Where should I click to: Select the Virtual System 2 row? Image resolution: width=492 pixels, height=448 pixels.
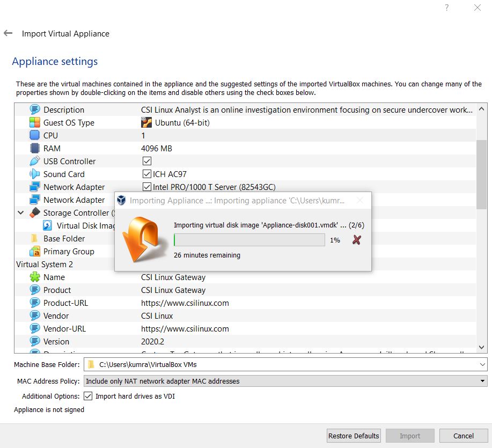coord(245,264)
